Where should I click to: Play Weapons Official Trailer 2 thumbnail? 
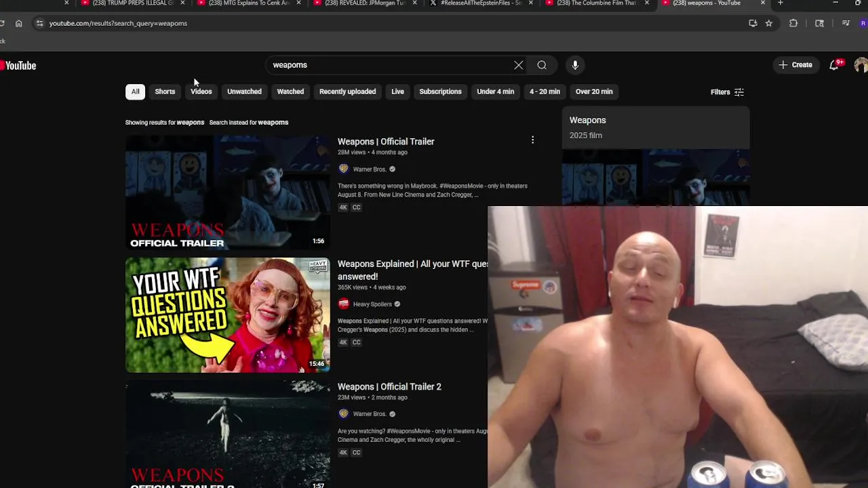227,434
